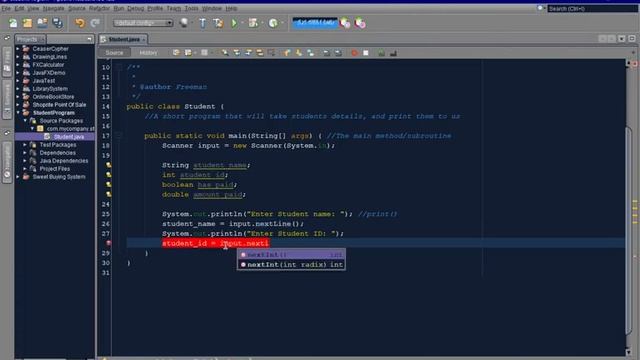Click the Shift Line Left editor icon
The height and width of the screenshot is (360, 640).
326,53
